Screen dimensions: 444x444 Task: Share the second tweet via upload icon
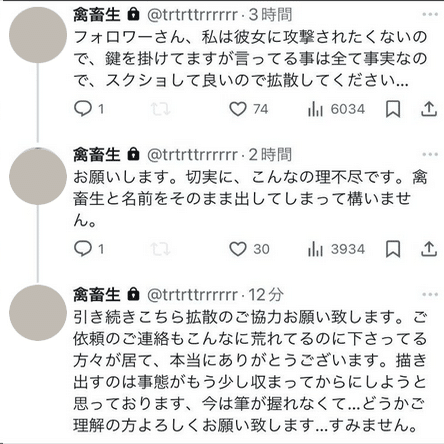pyautogui.click(x=429, y=249)
